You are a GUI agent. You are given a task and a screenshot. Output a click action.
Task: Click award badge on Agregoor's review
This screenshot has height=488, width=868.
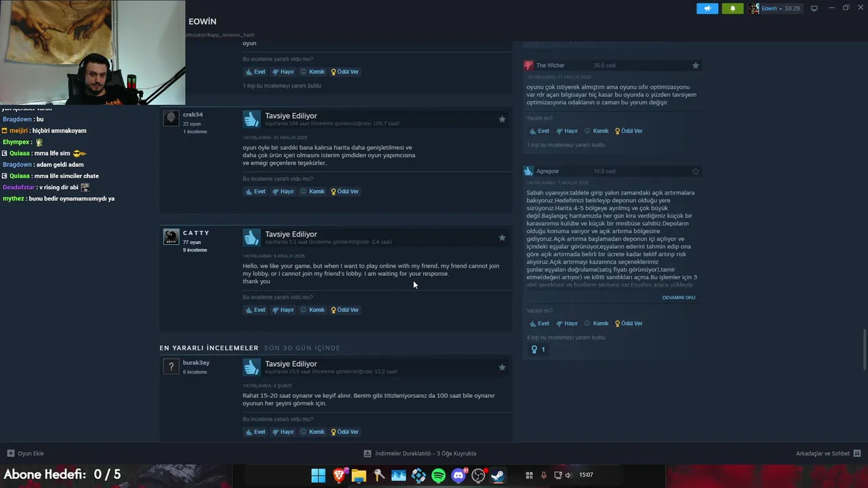[x=538, y=350]
